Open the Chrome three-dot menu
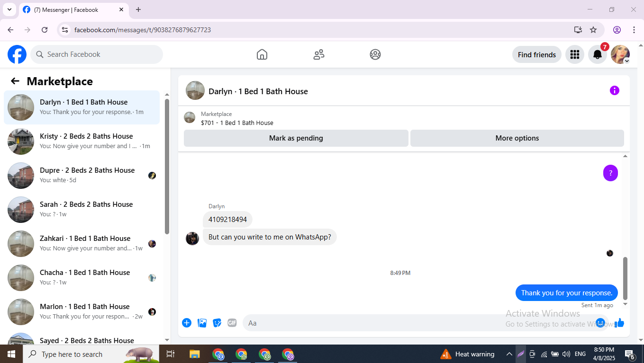The height and width of the screenshot is (363, 644). [x=634, y=30]
